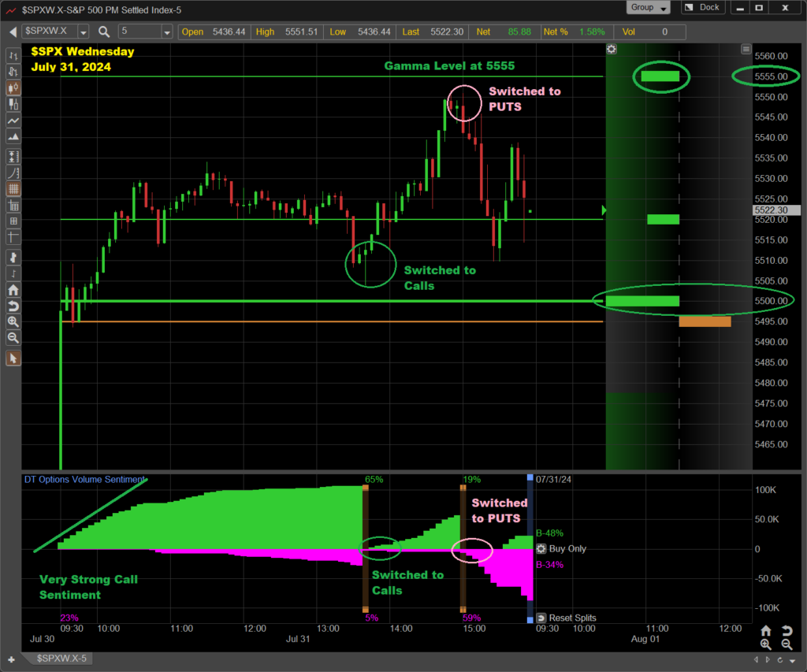The width and height of the screenshot is (807, 672).
Task: Switch to line chart style icon
Action: click(x=13, y=121)
